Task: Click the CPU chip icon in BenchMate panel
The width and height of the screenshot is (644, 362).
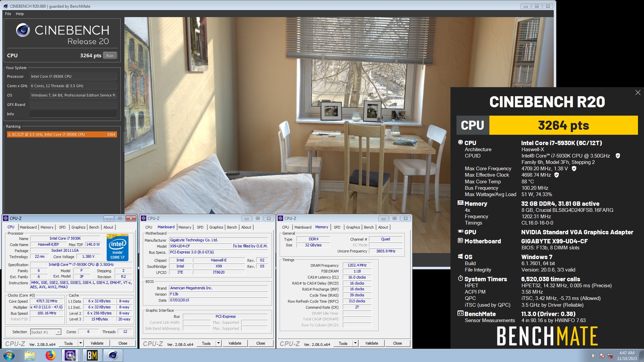Action: pos(460,142)
